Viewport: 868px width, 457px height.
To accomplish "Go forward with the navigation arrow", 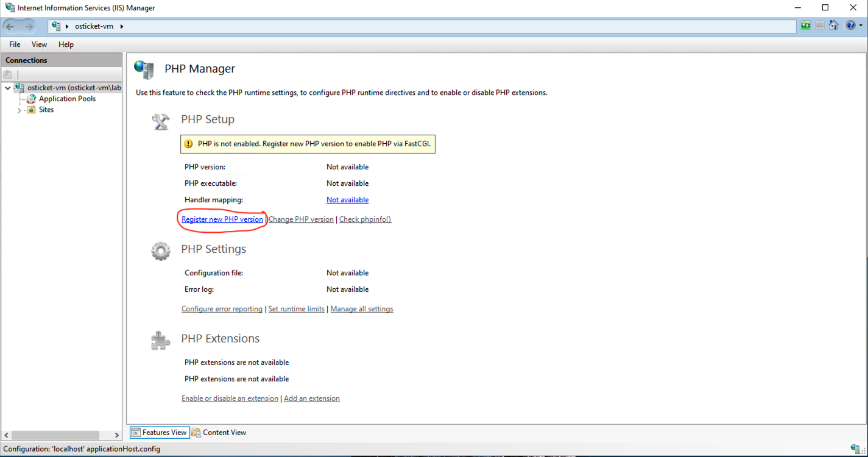I will pyautogui.click(x=29, y=26).
